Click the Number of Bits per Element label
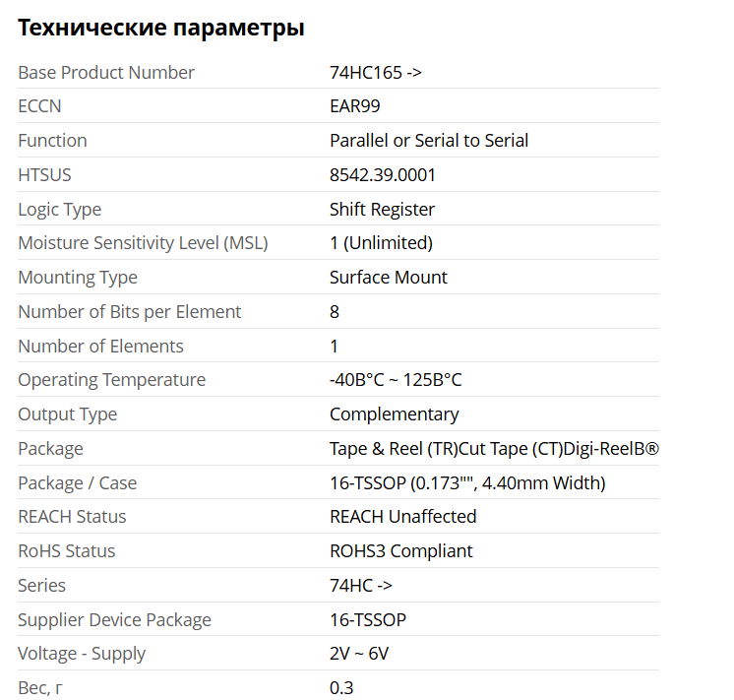The image size is (734, 700). click(x=129, y=312)
